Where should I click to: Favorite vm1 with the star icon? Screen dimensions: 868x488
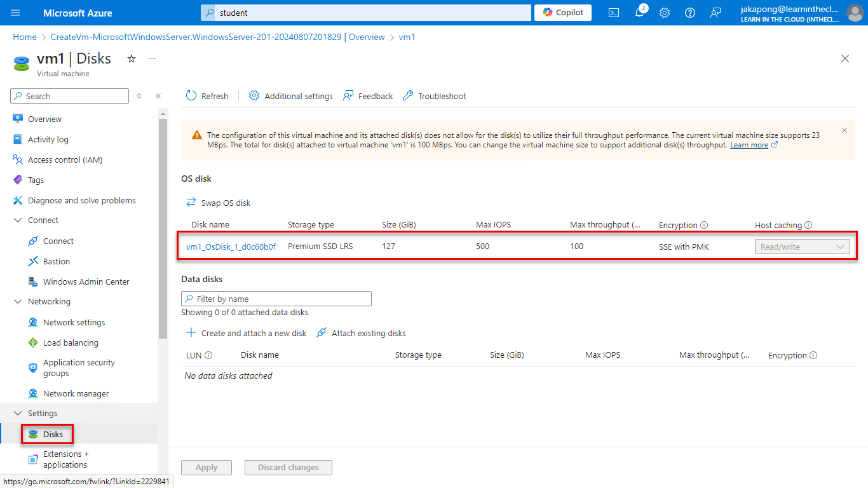[x=132, y=58]
